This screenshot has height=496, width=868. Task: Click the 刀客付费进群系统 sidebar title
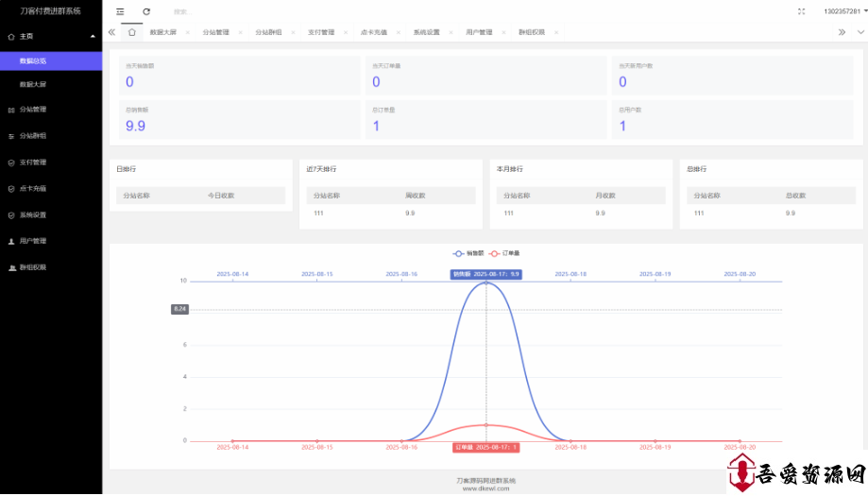(x=50, y=11)
